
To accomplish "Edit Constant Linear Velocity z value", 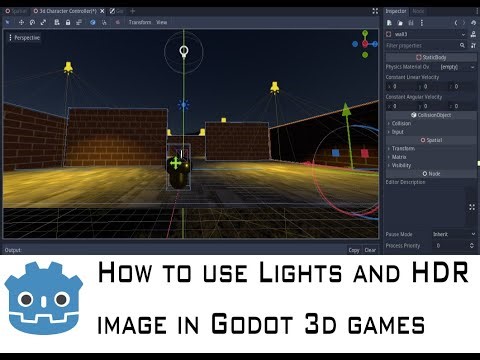I will (x=462, y=86).
